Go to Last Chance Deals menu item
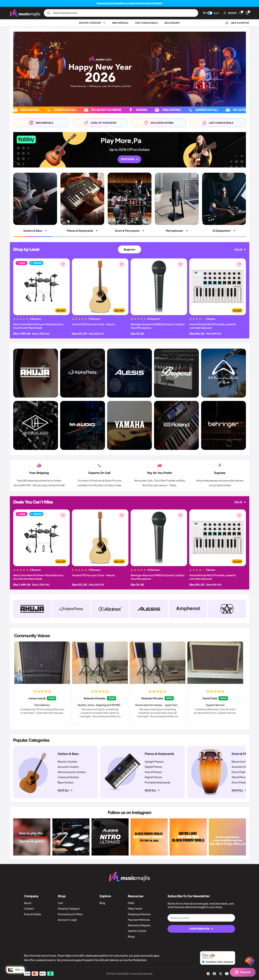This screenshot has height=980, width=259. 146,23
